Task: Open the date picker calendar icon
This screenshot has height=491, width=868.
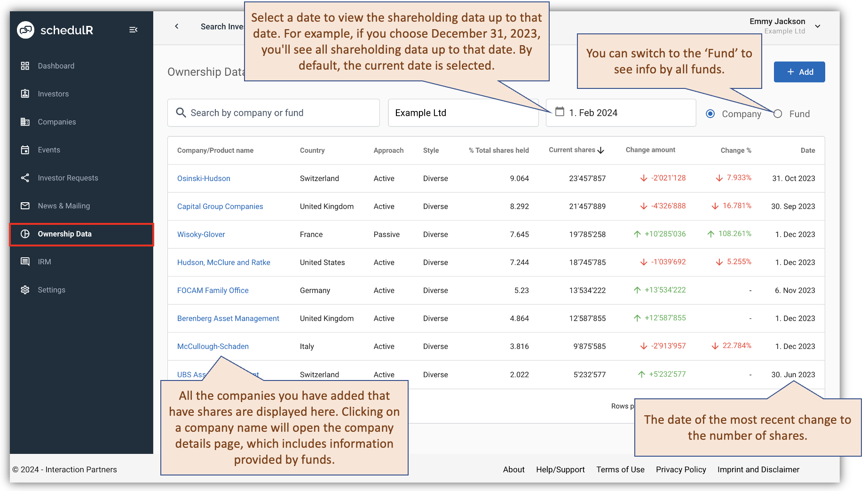Action: click(559, 112)
